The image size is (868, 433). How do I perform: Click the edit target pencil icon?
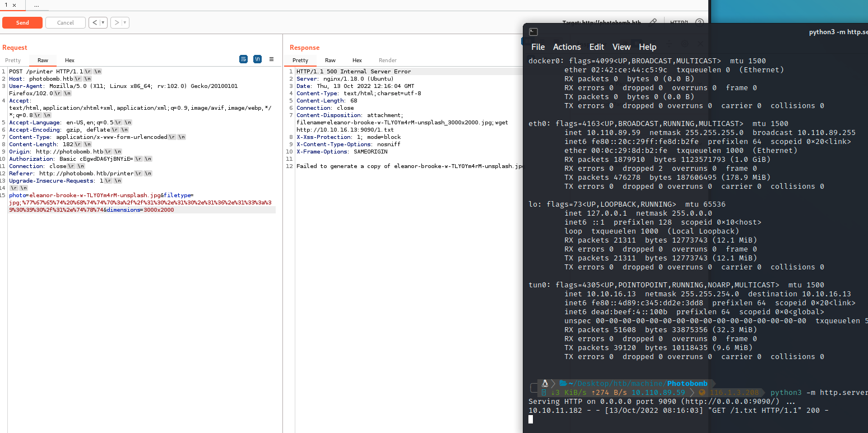click(x=653, y=22)
